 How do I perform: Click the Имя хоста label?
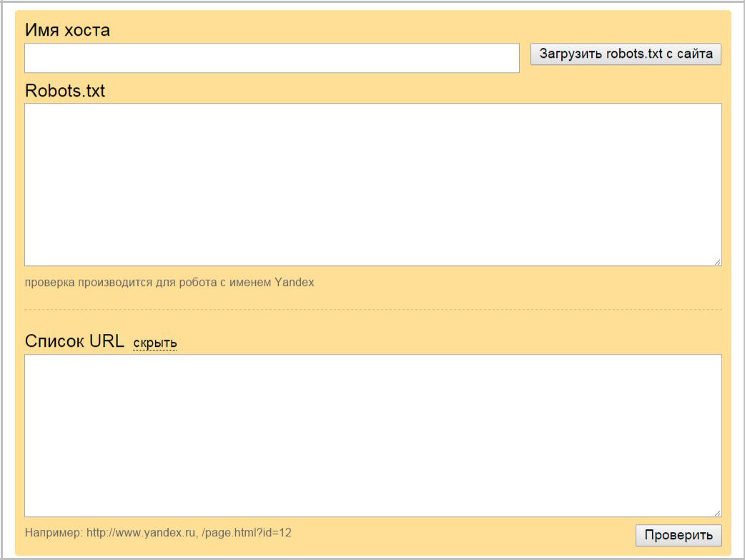point(67,30)
